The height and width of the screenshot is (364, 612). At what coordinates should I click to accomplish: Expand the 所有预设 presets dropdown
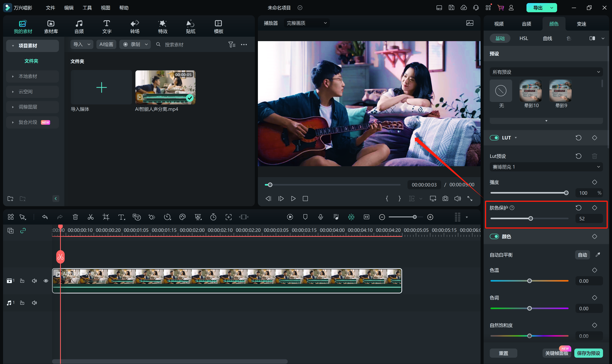(x=546, y=72)
